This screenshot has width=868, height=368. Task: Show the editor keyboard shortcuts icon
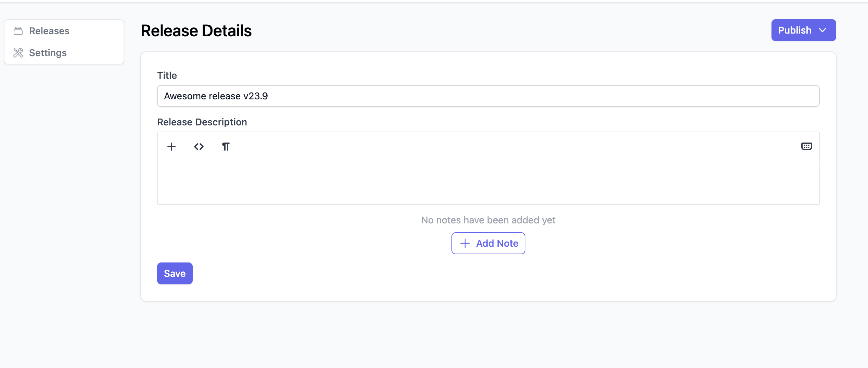click(806, 146)
